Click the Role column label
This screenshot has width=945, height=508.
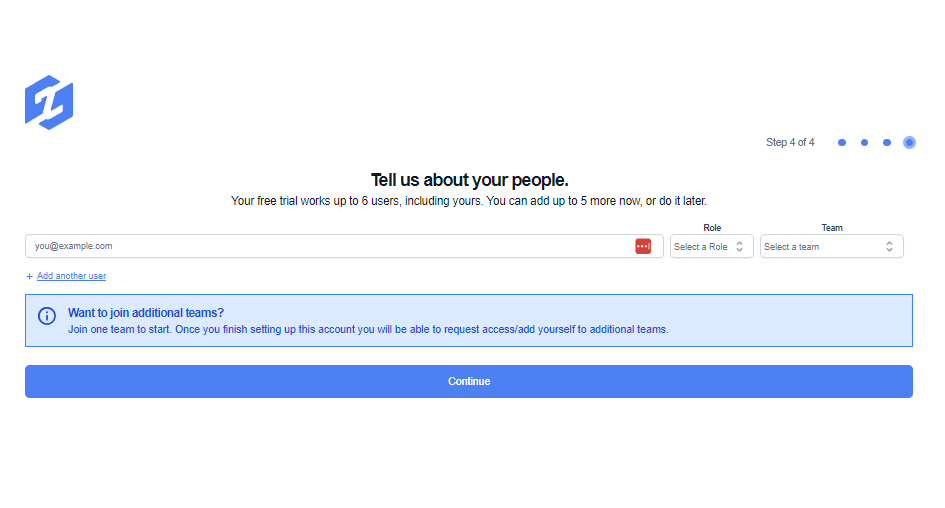712,228
